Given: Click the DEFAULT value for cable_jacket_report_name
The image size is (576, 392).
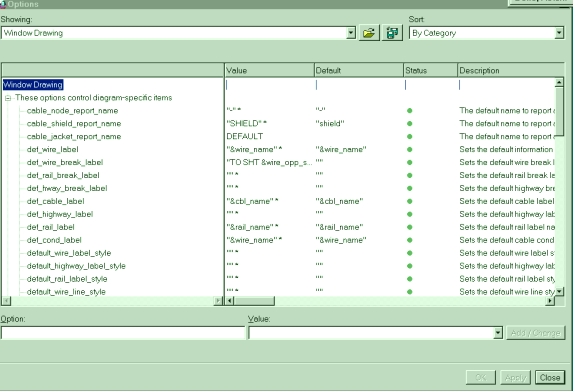Looking at the screenshot, I should point(245,137).
